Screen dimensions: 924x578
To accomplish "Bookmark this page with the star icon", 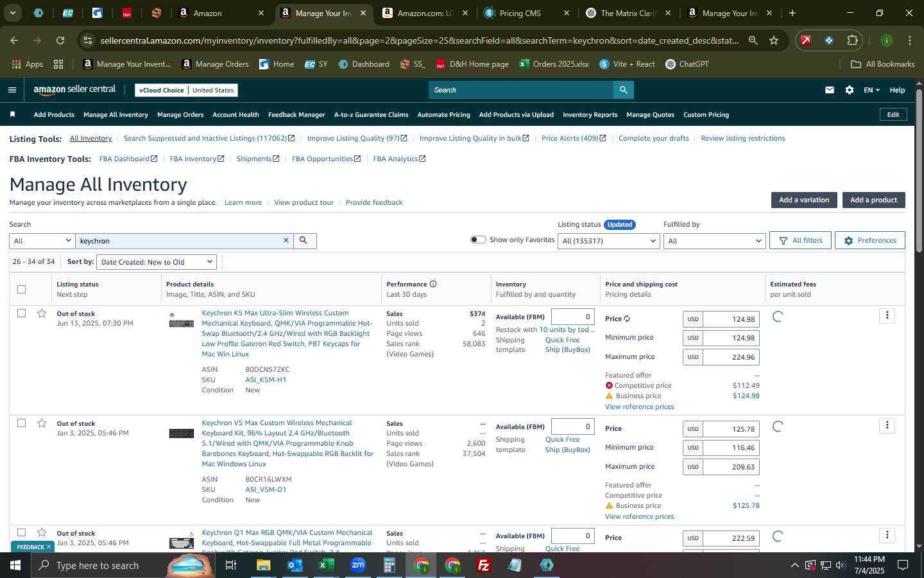I will 774,40.
